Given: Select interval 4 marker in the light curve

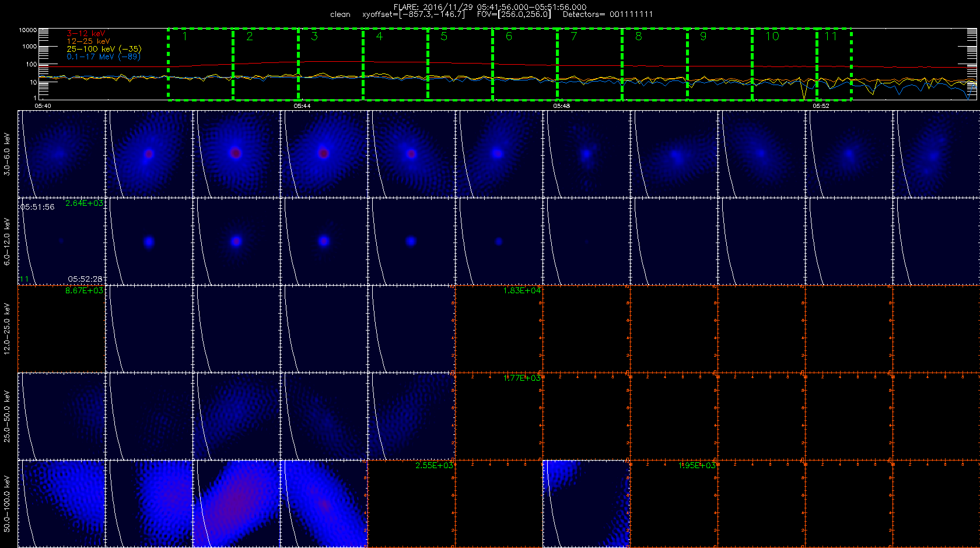Looking at the screenshot, I should click(379, 37).
